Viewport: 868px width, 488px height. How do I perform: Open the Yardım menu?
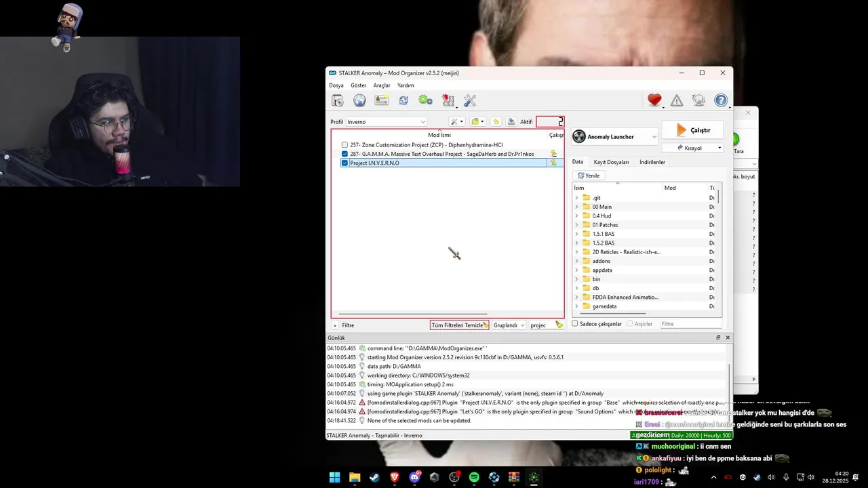coord(406,85)
